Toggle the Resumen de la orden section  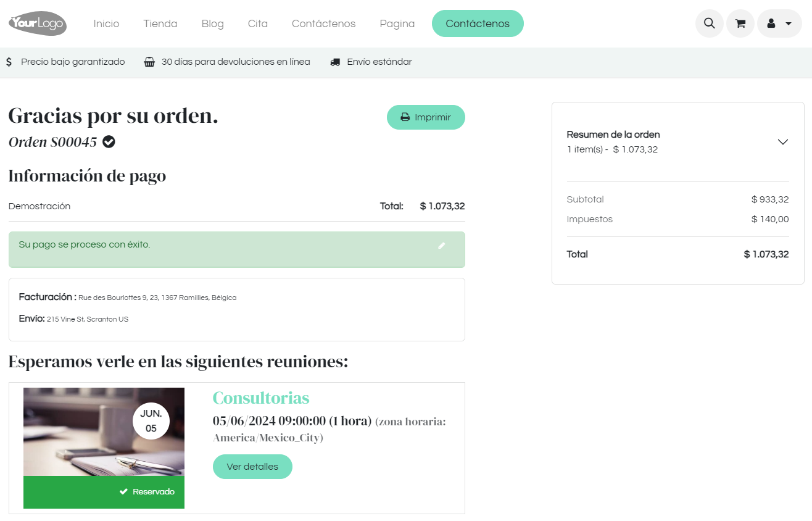tap(613, 135)
